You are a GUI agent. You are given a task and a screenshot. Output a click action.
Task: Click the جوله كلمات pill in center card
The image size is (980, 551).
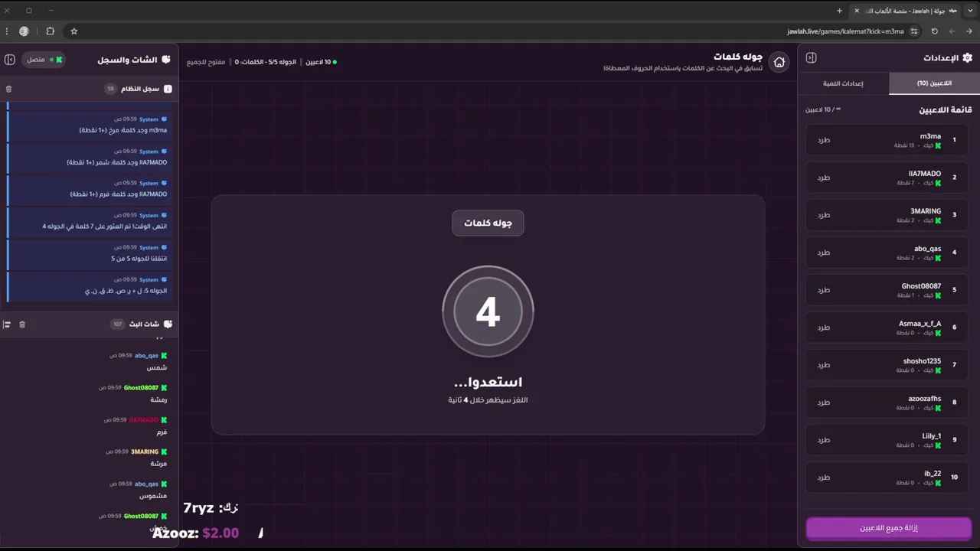[488, 223]
